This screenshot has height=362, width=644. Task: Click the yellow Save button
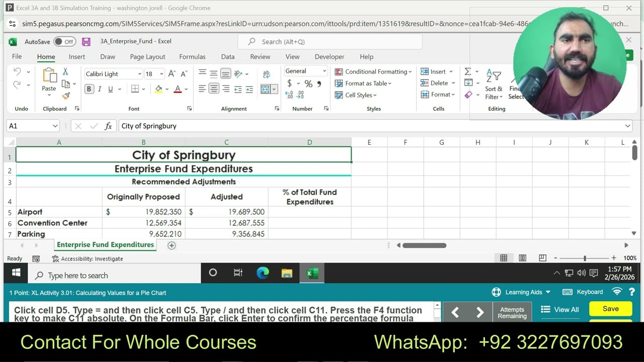[x=610, y=309]
